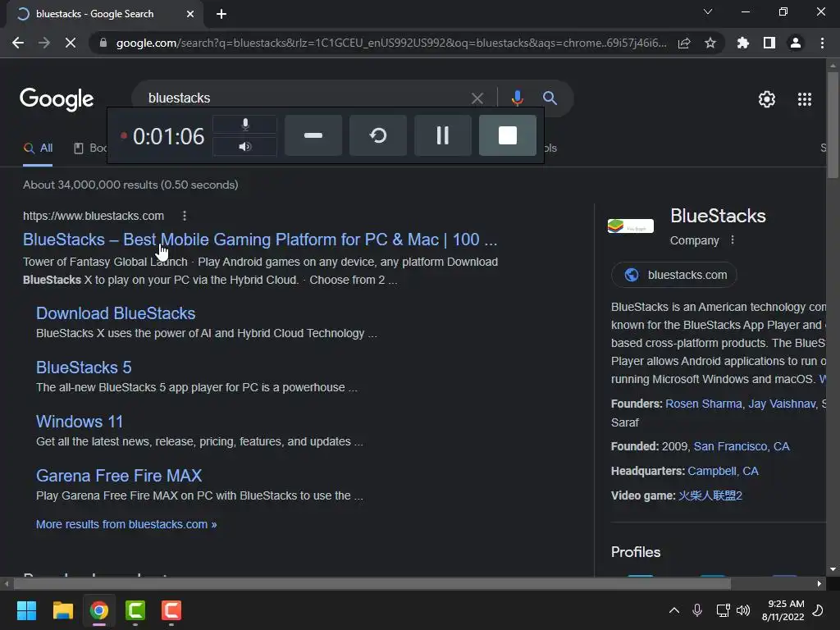The height and width of the screenshot is (630, 840).
Task: Switch to Chrome in the taskbar
Action: 99,610
